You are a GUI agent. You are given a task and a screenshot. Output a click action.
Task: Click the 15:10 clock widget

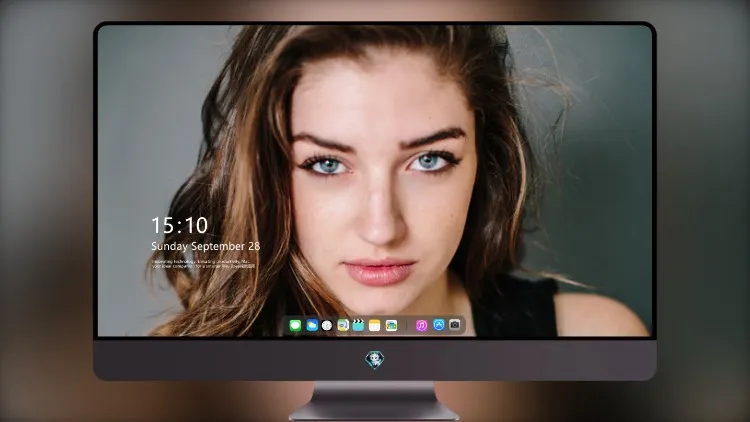(x=179, y=225)
